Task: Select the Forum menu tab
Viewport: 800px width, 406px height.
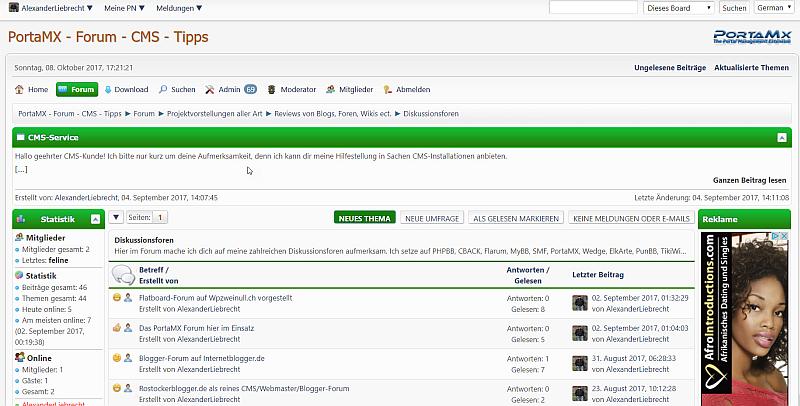Action: click(77, 89)
